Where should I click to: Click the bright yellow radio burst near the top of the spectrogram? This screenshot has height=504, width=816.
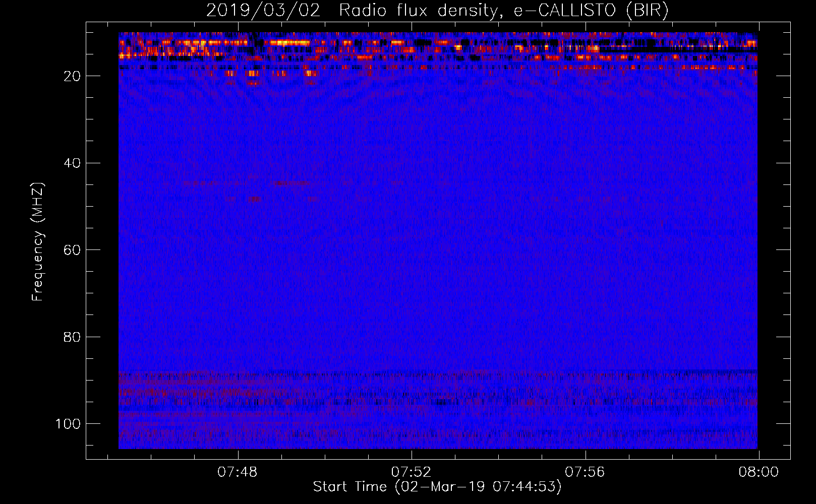289,43
